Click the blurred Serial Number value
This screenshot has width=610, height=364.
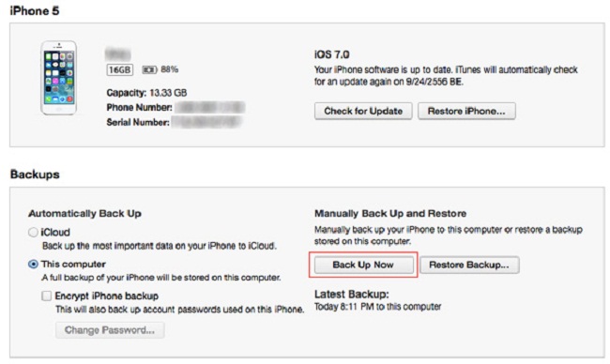tap(206, 122)
